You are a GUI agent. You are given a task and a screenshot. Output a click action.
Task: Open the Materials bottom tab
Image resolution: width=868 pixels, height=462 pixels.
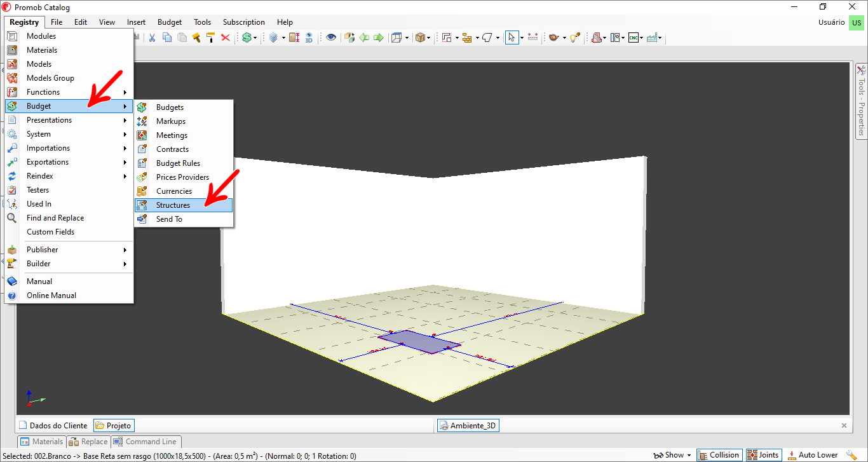tap(42, 442)
